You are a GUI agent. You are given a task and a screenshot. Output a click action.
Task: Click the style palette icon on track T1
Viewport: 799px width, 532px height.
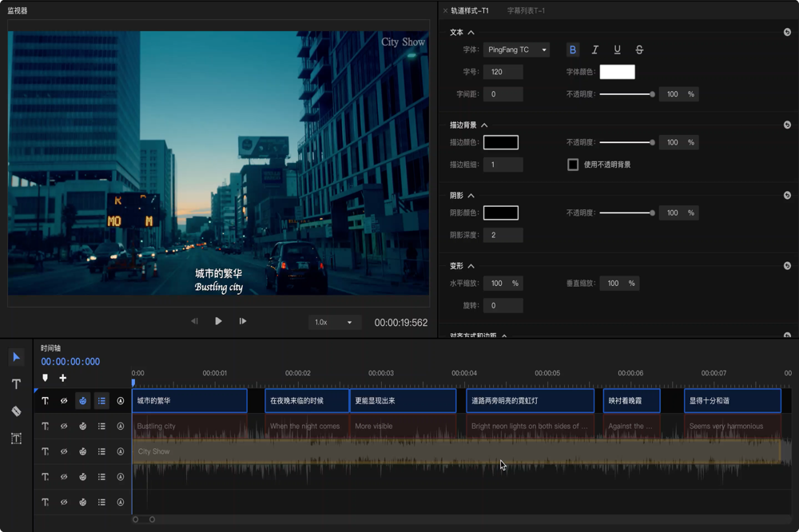pos(82,401)
